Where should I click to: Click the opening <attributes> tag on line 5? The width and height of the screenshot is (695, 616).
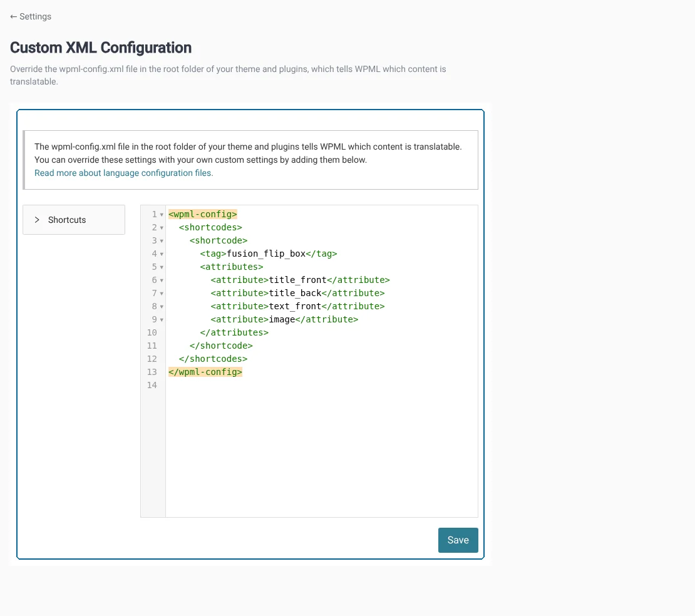232,267
